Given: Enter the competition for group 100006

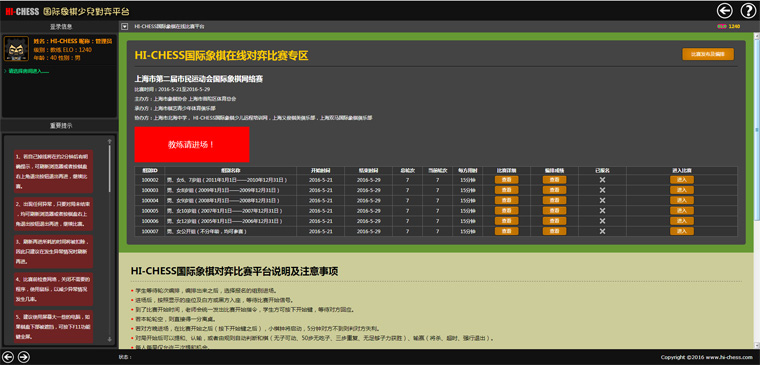Looking at the screenshot, I should tap(682, 221).
